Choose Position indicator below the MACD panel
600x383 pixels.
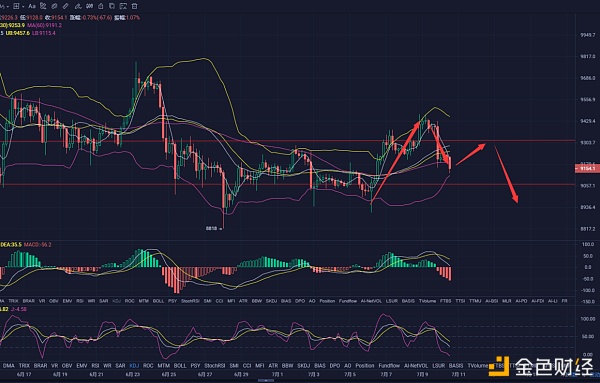(327, 301)
